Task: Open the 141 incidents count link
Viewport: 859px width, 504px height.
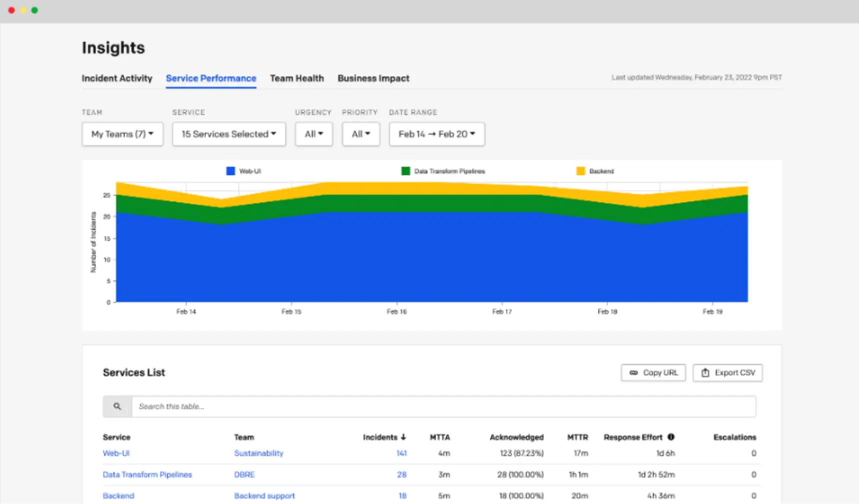Action: [x=401, y=453]
